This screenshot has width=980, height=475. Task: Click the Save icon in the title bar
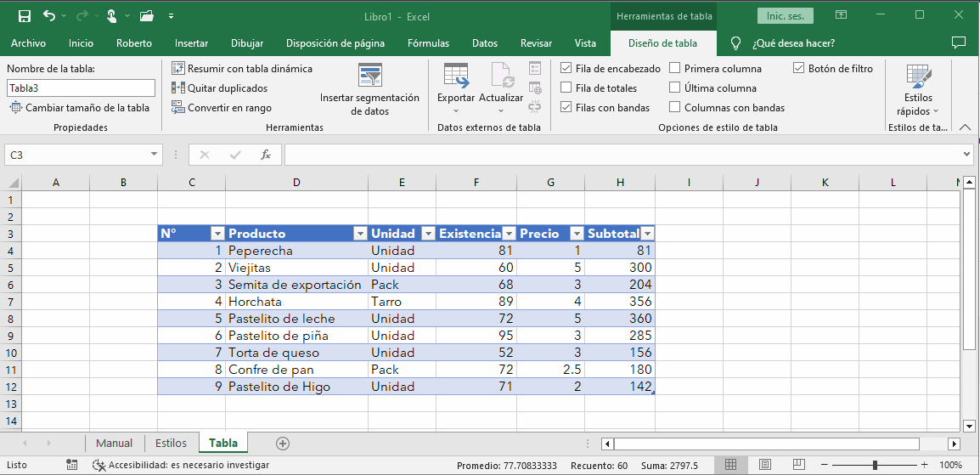click(x=25, y=16)
